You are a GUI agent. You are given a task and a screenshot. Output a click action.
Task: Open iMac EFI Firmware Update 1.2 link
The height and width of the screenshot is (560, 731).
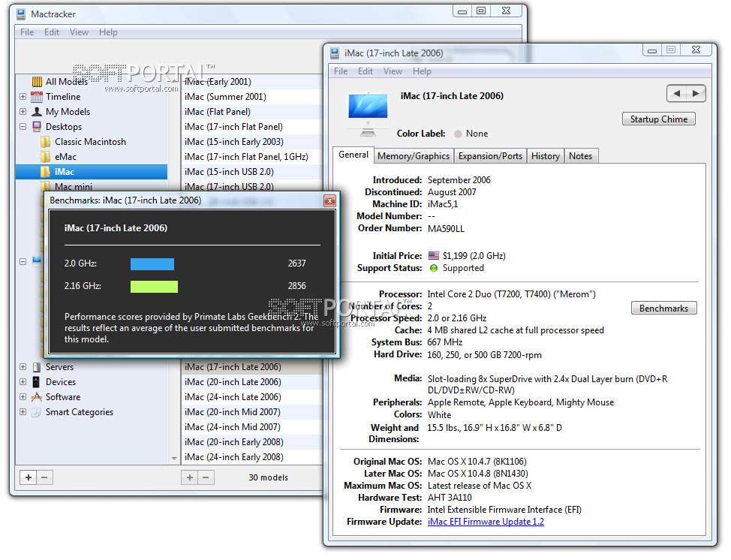(x=486, y=522)
